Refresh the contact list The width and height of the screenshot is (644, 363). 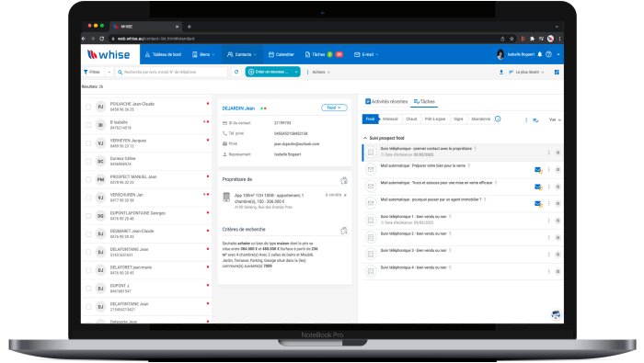pos(236,72)
